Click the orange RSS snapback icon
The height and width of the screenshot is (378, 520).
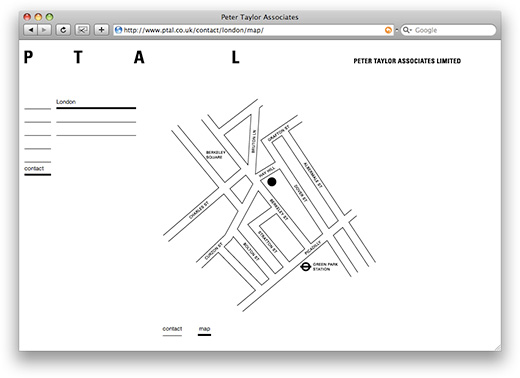[x=388, y=30]
